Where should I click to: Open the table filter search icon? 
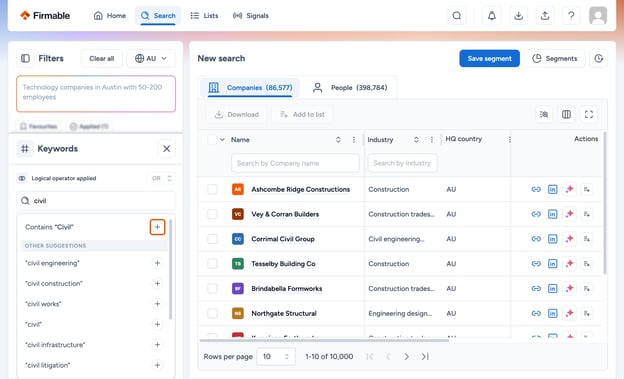click(544, 114)
